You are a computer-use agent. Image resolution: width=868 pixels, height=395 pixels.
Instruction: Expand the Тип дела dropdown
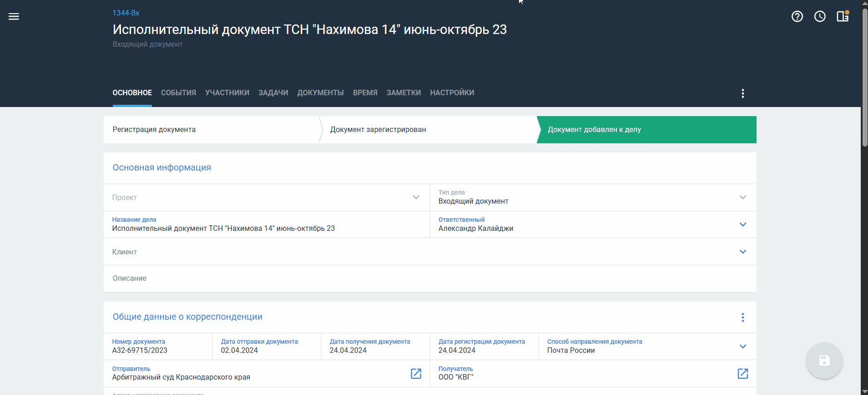742,197
